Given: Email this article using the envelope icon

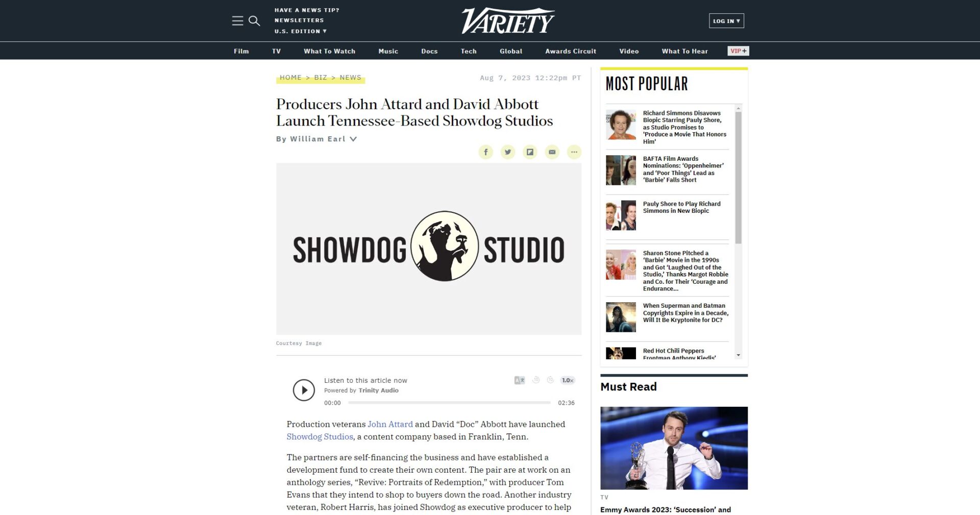Looking at the screenshot, I should point(552,152).
